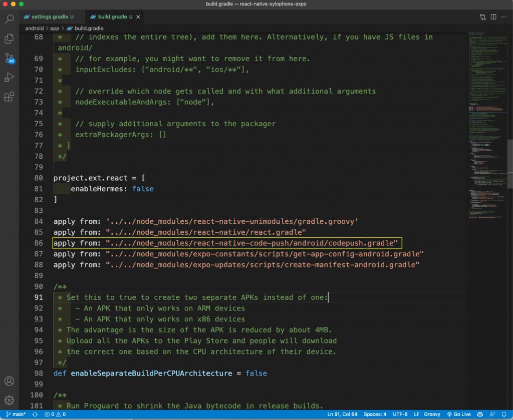513x420 pixels.
Task: Synchronize changes from status bar
Action: [x=35, y=414]
